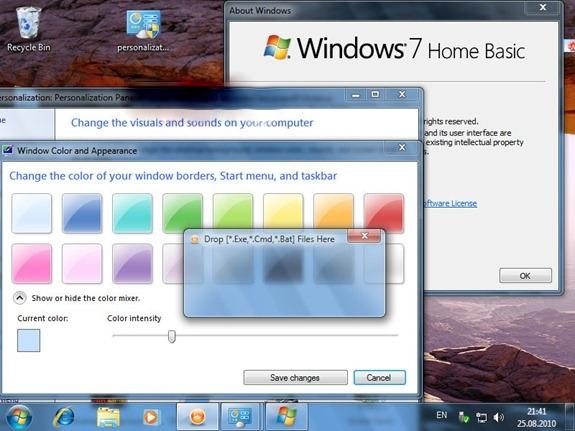Open Windows Explorer folder taskbar icon
The width and height of the screenshot is (575, 431).
[108, 417]
